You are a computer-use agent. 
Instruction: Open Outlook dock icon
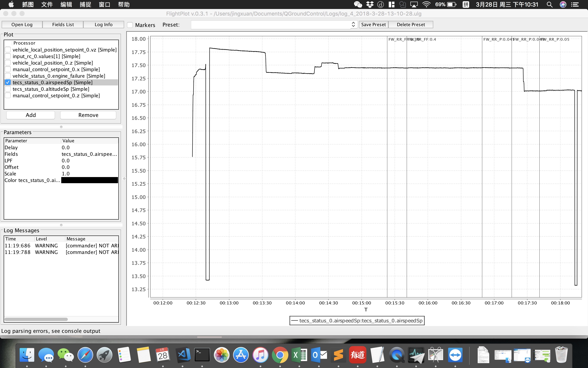(319, 355)
